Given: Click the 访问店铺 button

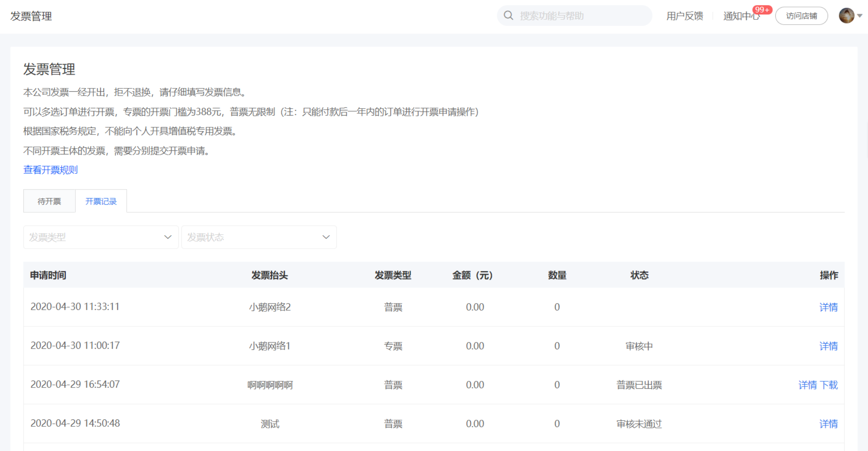Looking at the screenshot, I should 801,16.
